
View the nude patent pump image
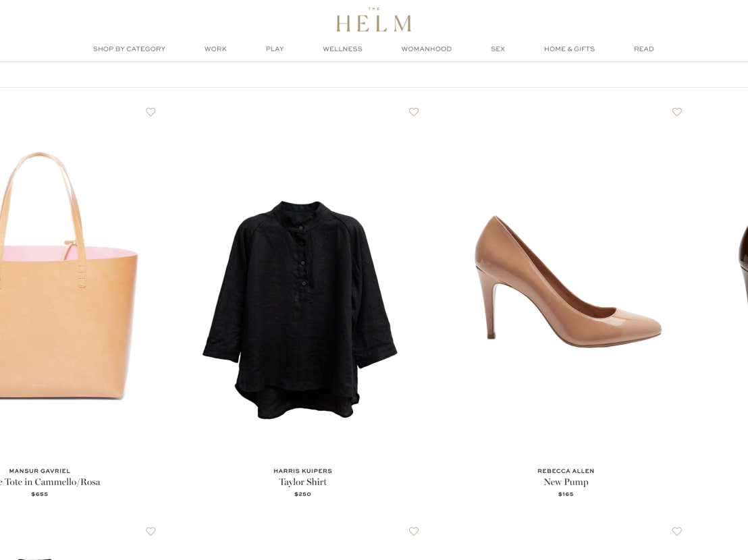[x=568, y=281]
